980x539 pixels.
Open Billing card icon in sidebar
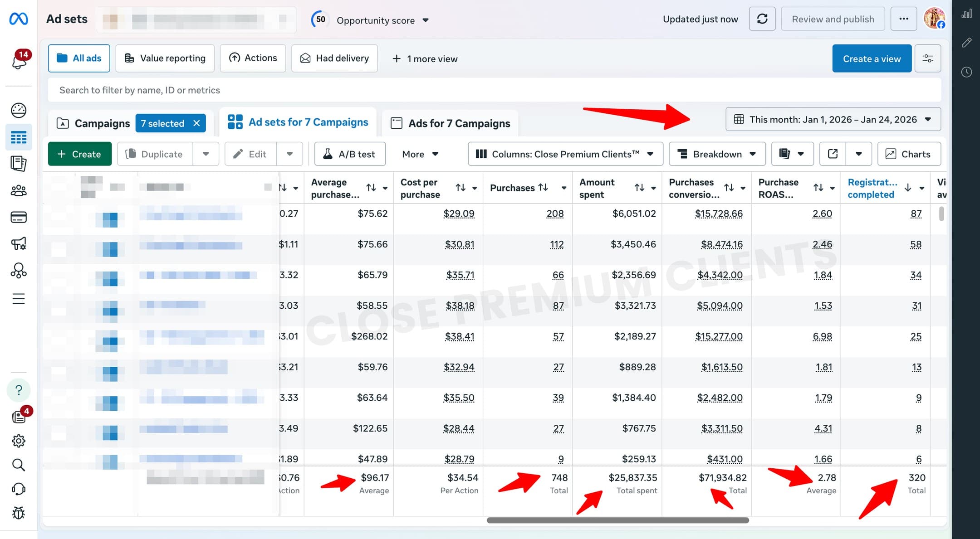[19, 217]
